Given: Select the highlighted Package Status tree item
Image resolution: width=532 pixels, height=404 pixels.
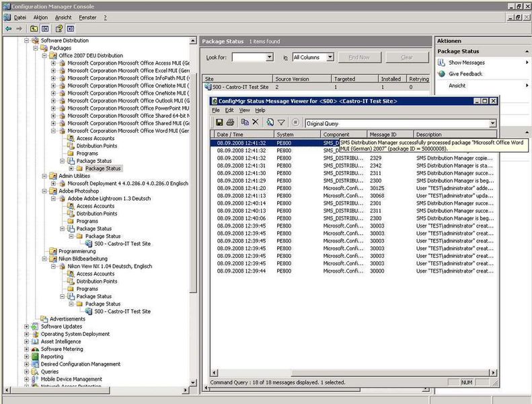Looking at the screenshot, I should tap(103, 168).
